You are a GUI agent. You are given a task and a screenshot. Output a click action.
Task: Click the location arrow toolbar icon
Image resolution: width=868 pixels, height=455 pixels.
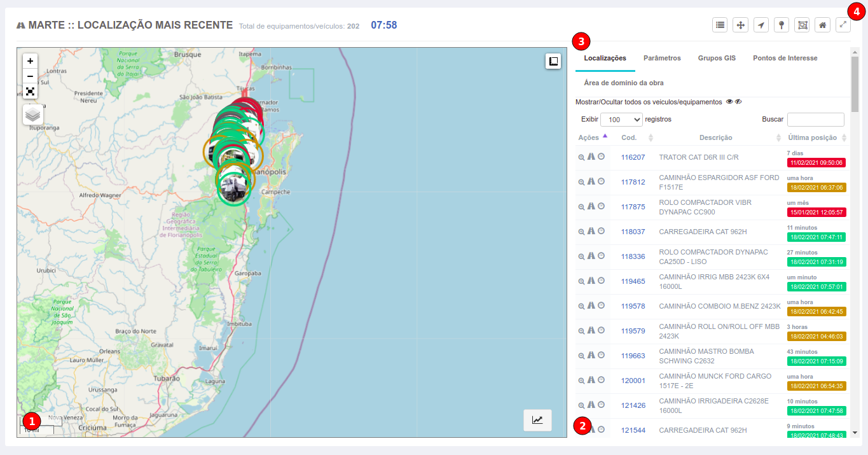click(x=761, y=25)
